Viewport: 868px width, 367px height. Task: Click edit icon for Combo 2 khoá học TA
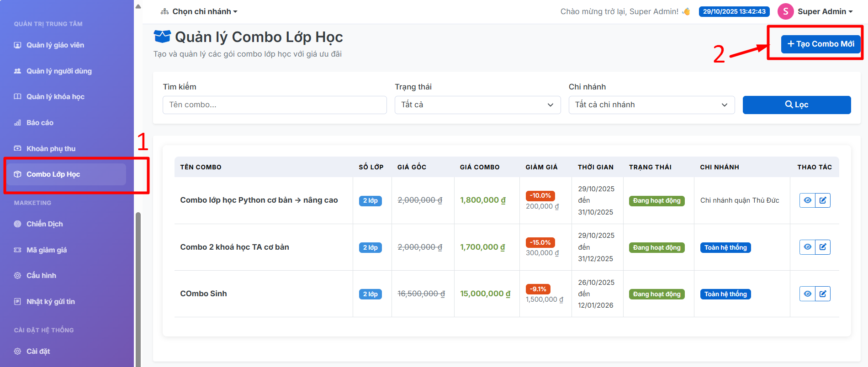point(823,247)
